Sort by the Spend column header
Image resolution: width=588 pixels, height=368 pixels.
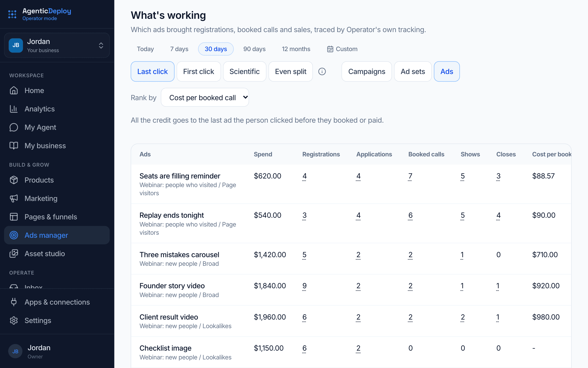(263, 154)
